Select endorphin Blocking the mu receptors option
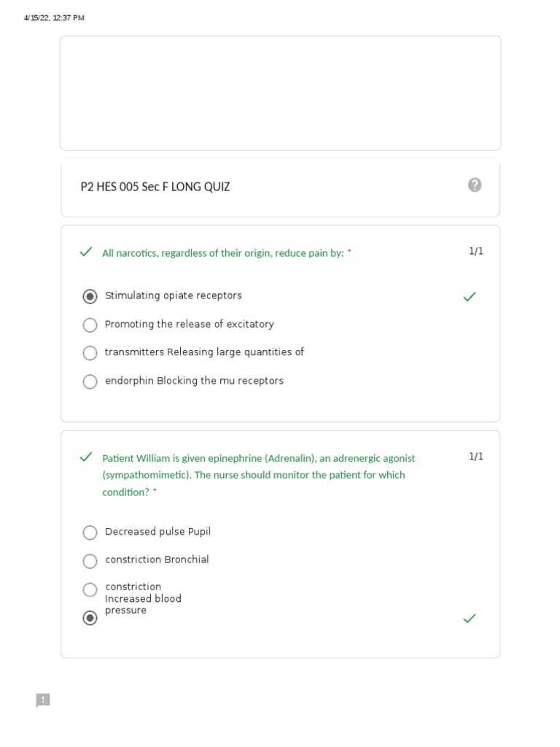The image size is (560, 747). click(90, 382)
